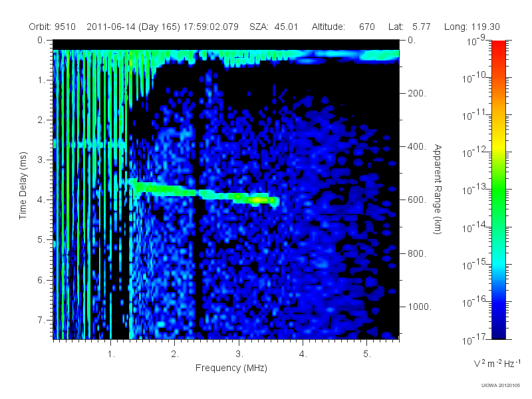532x399 pixels.
Task: Click the 'Frequency (MHz)' axis label
Action: (x=231, y=368)
